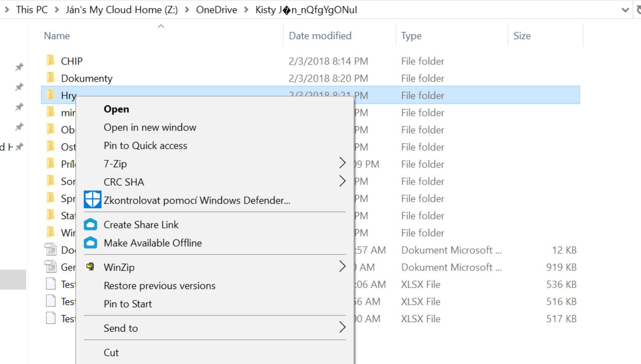The height and width of the screenshot is (364, 641).
Task: Click the CHIP folder icon
Action: (x=50, y=61)
